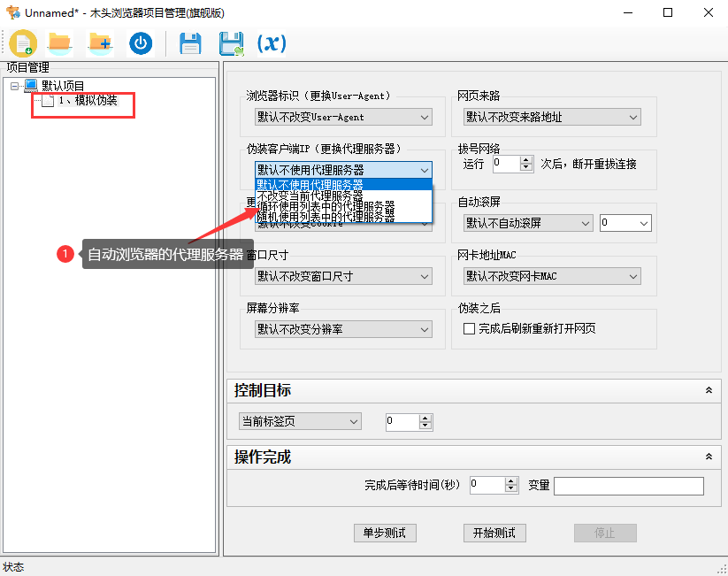Click the blue power button icon
The height and width of the screenshot is (576, 728).
pyautogui.click(x=141, y=43)
